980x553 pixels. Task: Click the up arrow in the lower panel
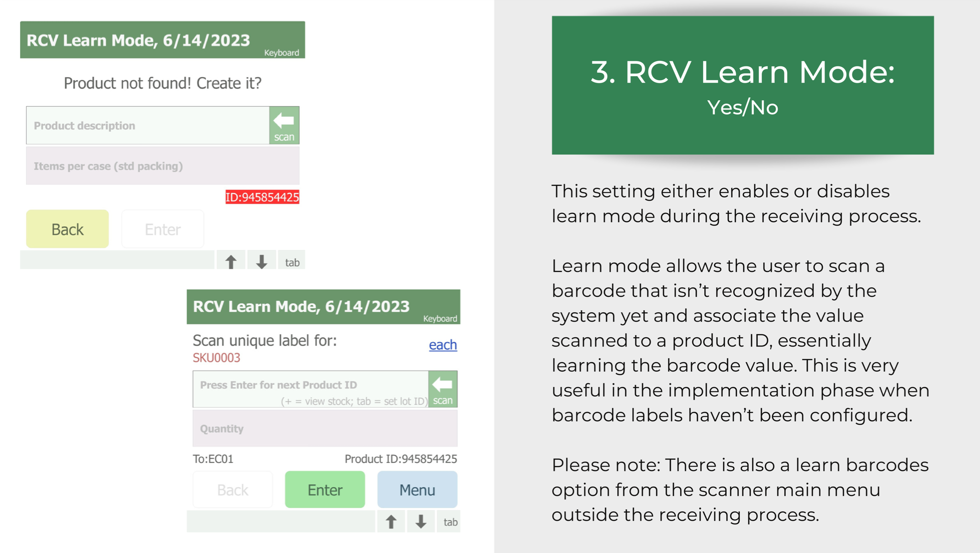[391, 522]
